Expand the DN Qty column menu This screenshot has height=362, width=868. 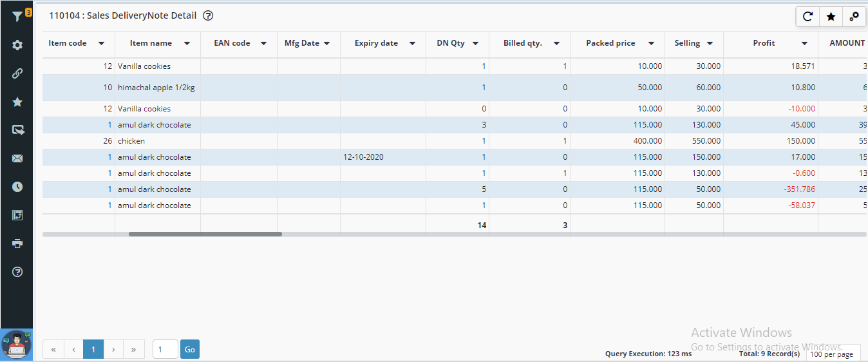(475, 44)
